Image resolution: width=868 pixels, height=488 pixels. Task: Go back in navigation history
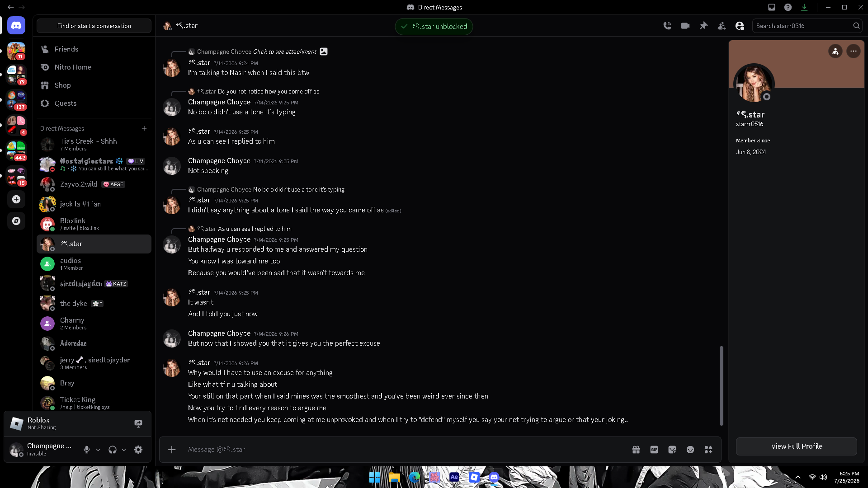click(11, 7)
